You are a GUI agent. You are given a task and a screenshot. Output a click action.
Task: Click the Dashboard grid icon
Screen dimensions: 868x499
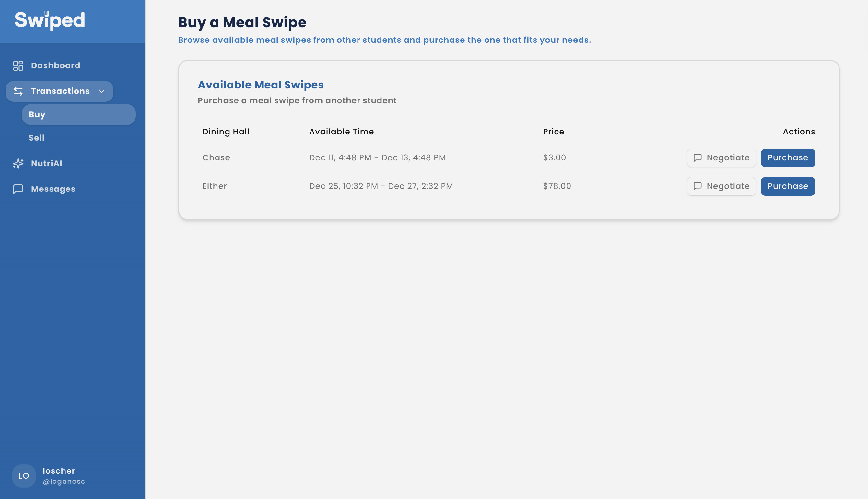[18, 65]
